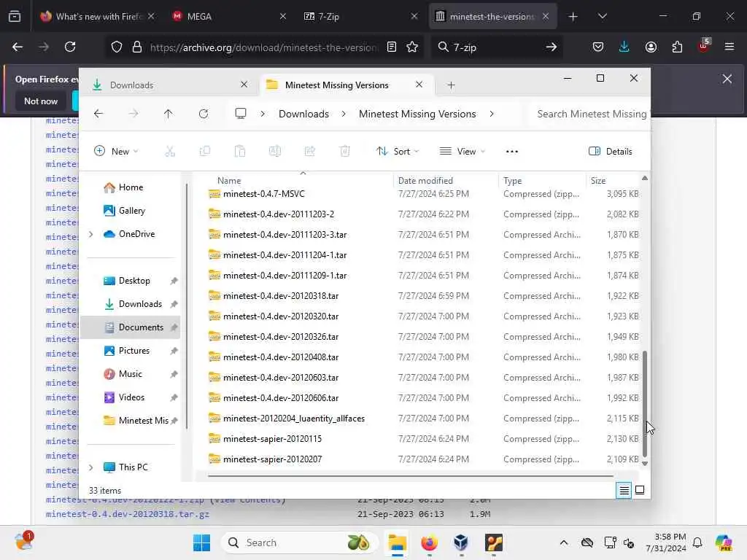Viewport: 747px width, 560px height.
Task: Refresh the File Explorer folder view
Action: click(204, 114)
